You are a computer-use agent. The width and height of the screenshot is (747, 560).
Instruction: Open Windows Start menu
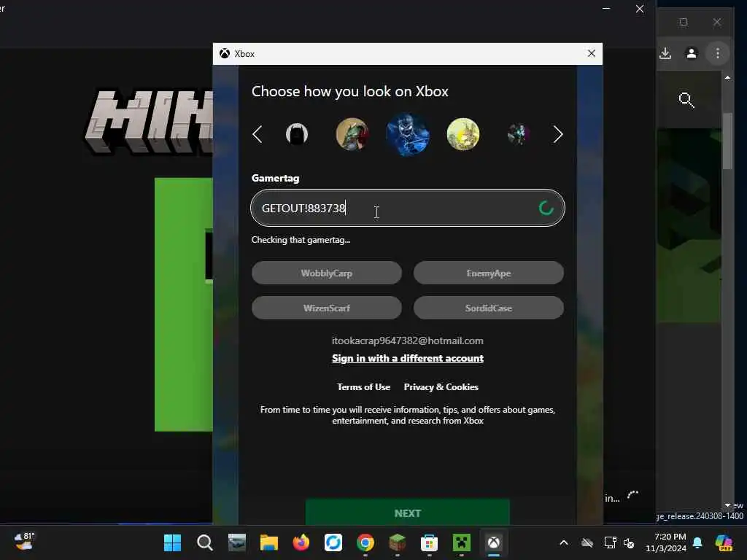click(x=172, y=542)
